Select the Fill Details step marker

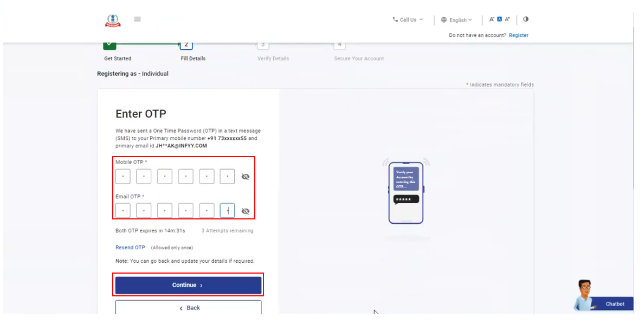tap(186, 45)
